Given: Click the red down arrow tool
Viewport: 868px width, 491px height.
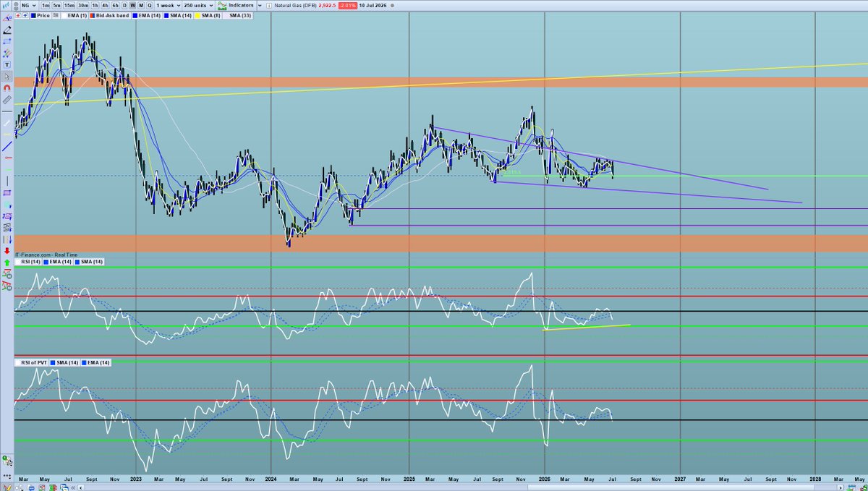Looking at the screenshot, I should (x=7, y=250).
